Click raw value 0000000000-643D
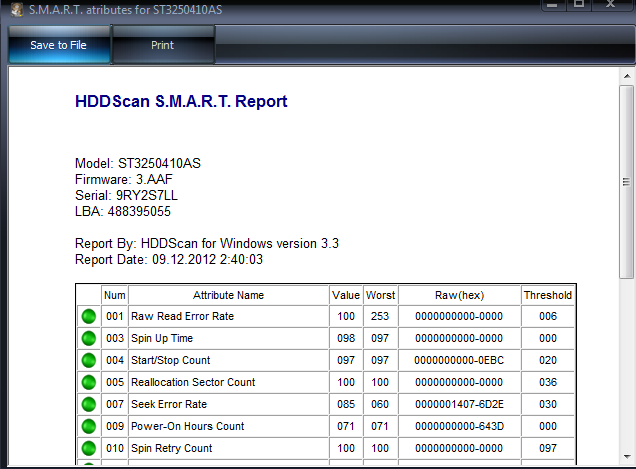 pos(459,426)
